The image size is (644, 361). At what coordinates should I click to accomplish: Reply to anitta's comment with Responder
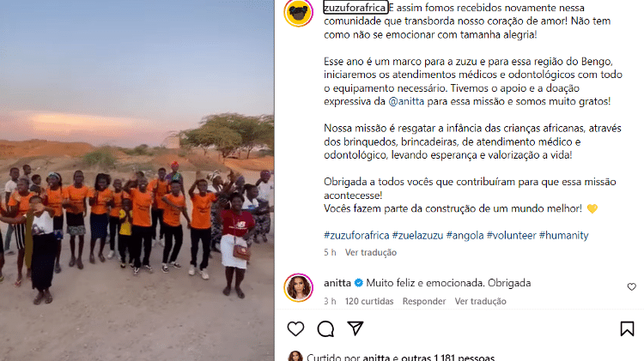point(424,301)
